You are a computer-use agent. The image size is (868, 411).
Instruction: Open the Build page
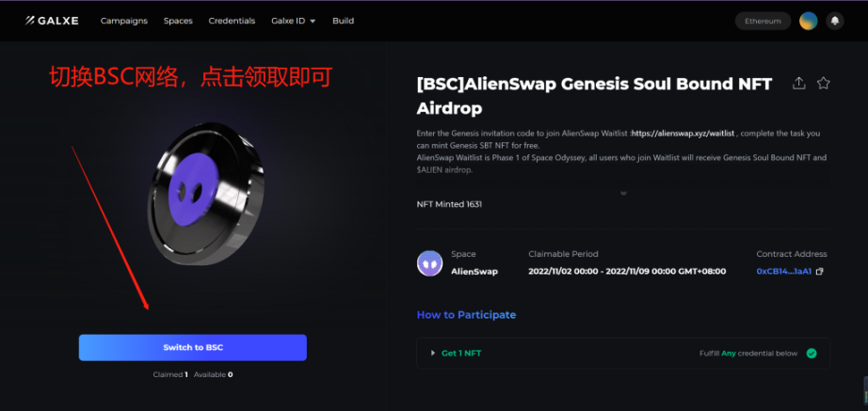tap(344, 21)
